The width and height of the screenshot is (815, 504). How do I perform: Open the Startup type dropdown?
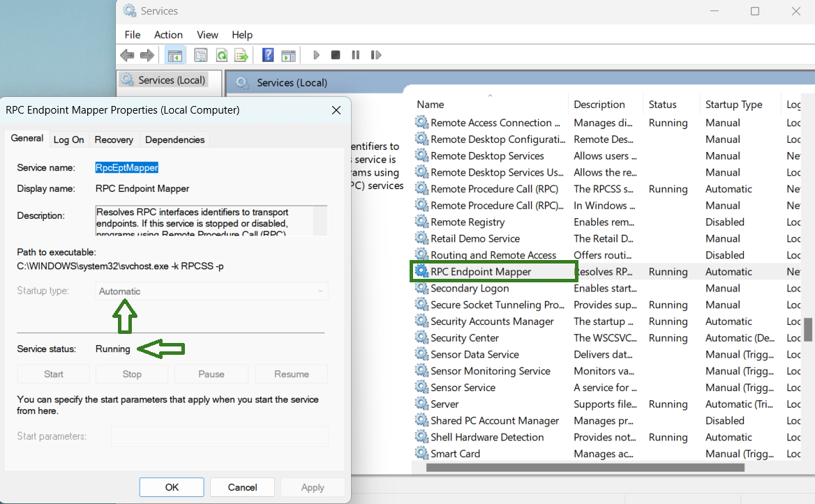(211, 291)
